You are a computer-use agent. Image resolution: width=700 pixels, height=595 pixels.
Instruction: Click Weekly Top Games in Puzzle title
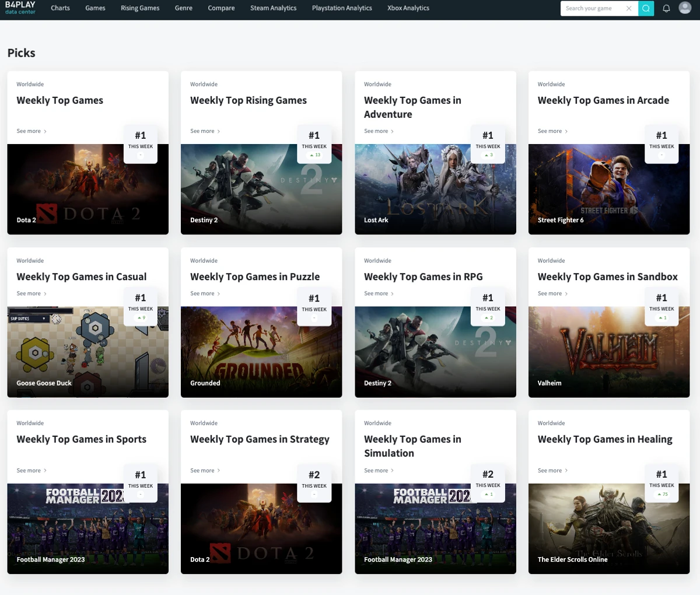[255, 276]
